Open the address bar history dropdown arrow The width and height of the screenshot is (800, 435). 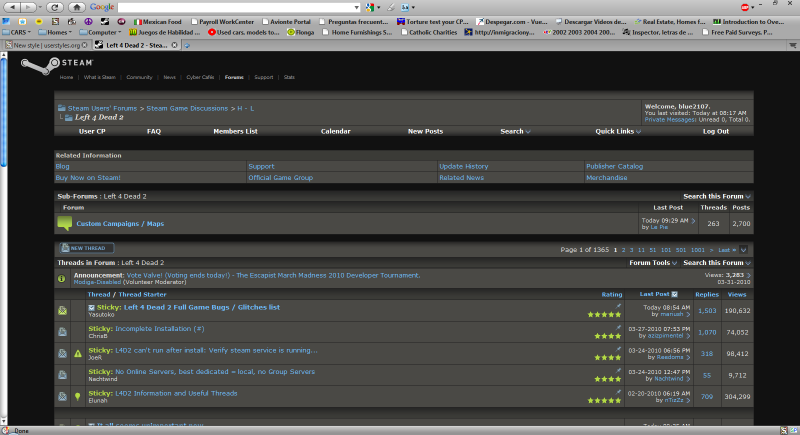coord(357,8)
